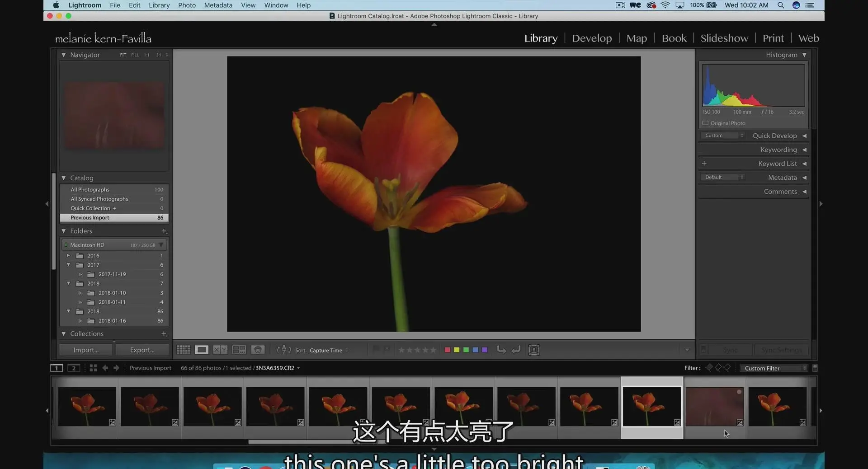Open Custom Filter dropdown

[x=774, y=368]
